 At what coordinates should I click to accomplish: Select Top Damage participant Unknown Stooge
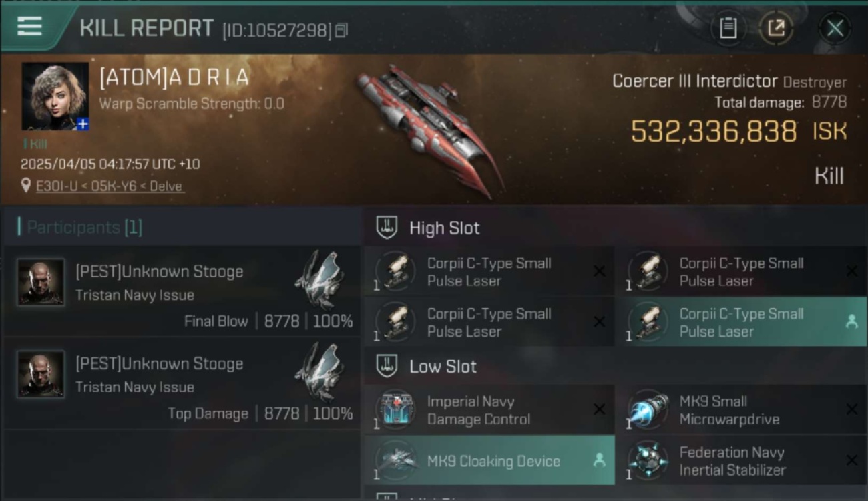[182, 383]
